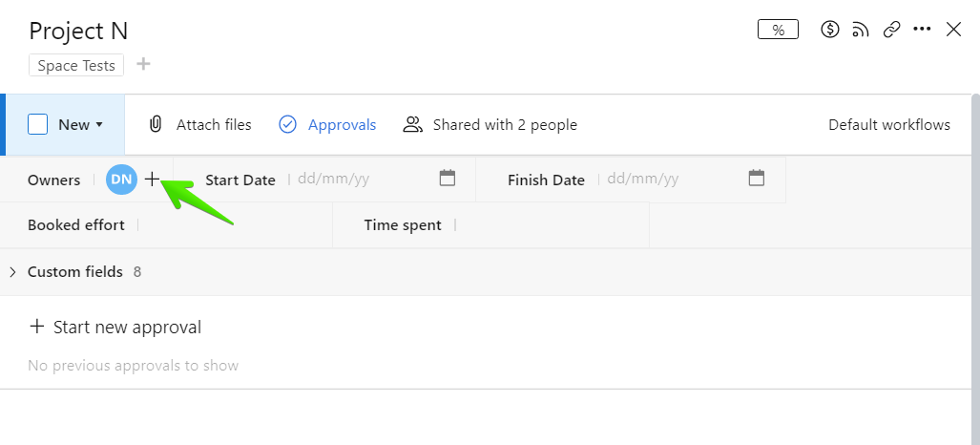Click Attach files
The width and height of the screenshot is (980, 445).
click(x=199, y=124)
